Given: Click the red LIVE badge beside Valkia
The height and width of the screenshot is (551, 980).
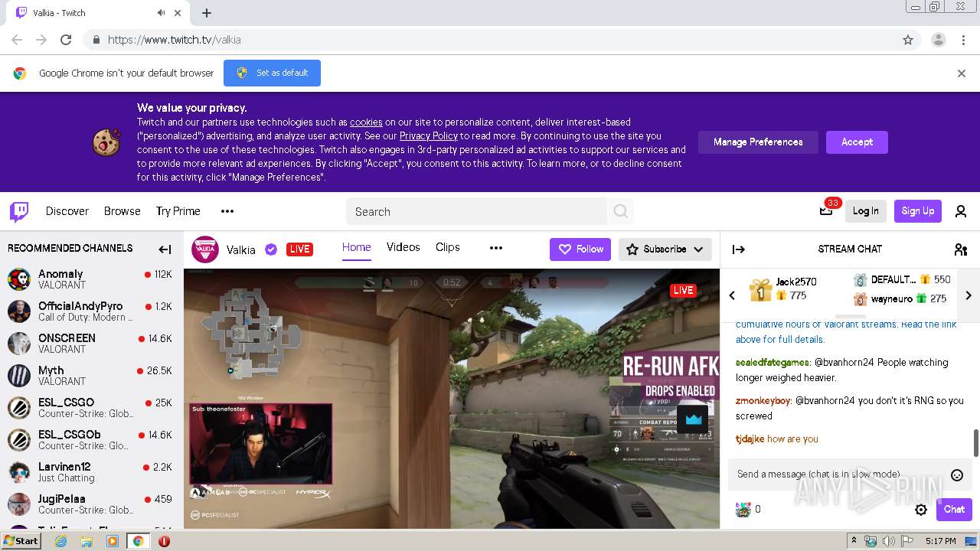Looking at the screenshot, I should (299, 249).
